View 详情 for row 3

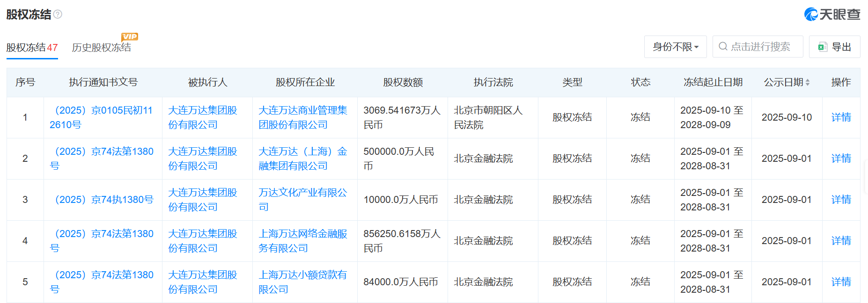click(841, 200)
